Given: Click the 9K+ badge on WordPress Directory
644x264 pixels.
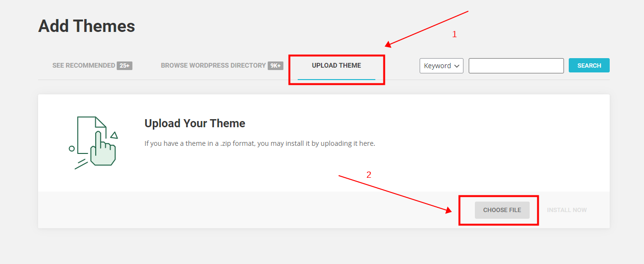Looking at the screenshot, I should pos(275,66).
